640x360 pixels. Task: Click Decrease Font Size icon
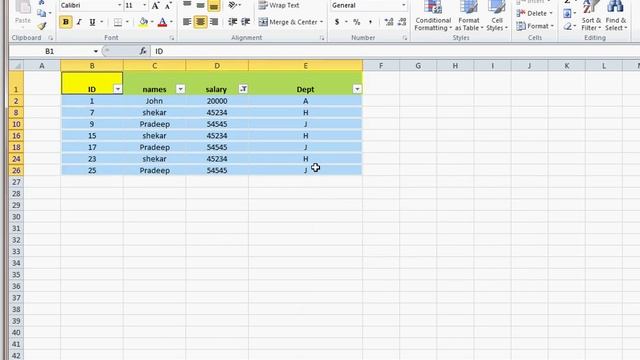(x=168, y=6)
